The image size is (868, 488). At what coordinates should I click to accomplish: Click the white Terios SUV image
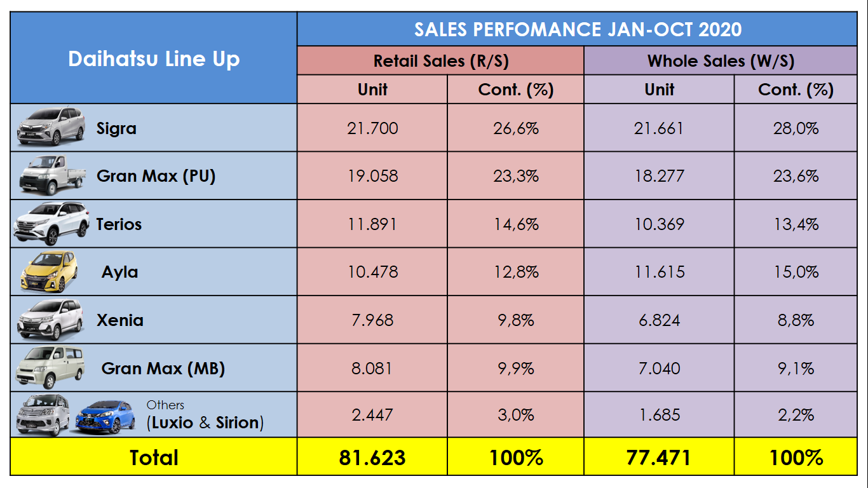tap(51, 224)
